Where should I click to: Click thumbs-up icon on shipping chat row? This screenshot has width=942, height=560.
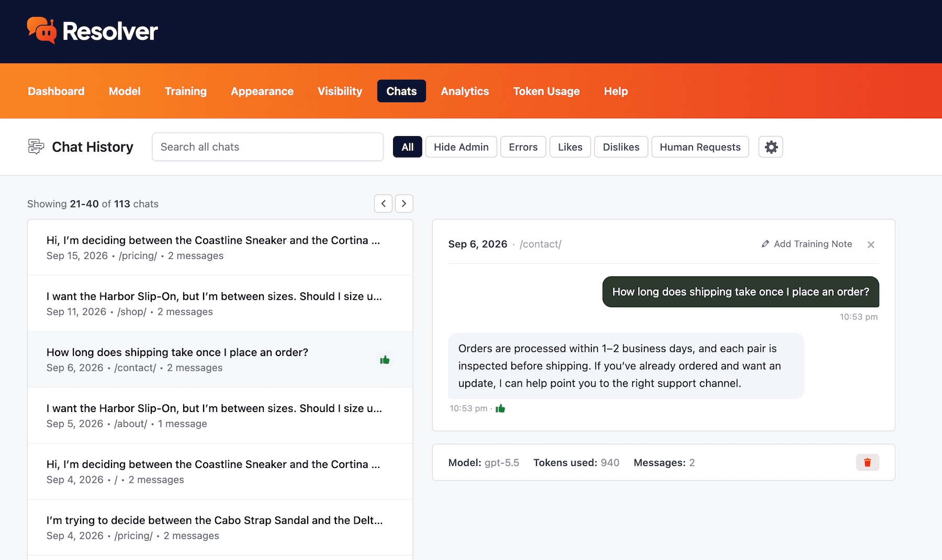point(385,360)
